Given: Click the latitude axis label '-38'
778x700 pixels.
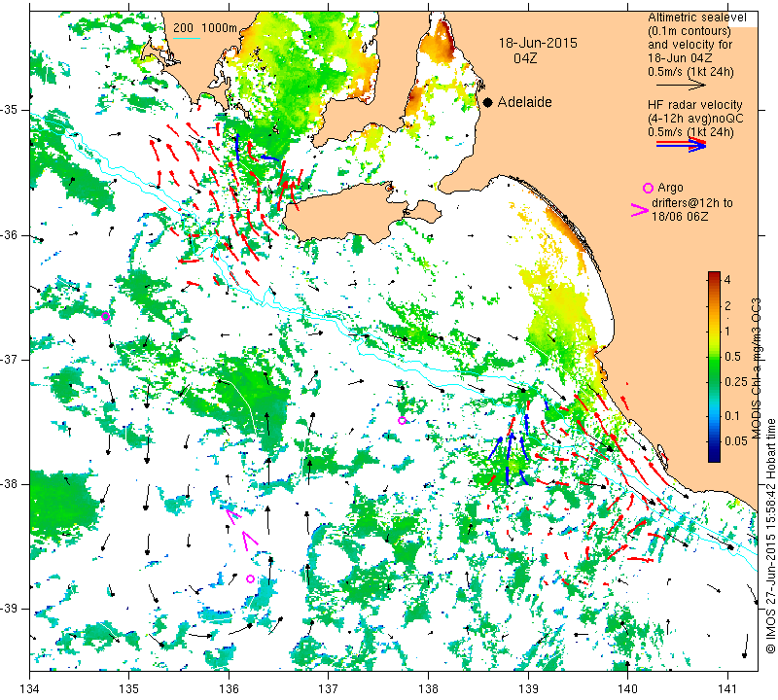Looking at the screenshot, I should 9,484.
